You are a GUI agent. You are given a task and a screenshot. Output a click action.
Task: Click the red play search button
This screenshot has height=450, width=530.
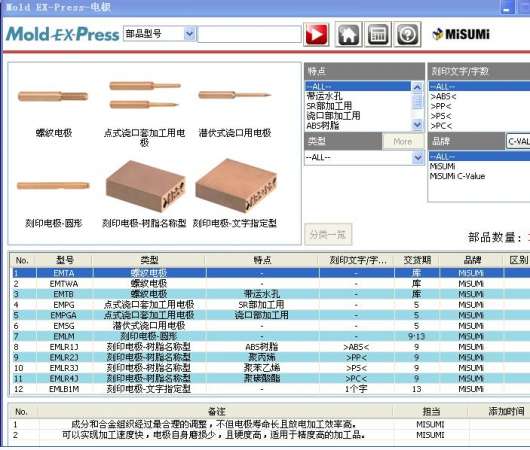(316, 34)
